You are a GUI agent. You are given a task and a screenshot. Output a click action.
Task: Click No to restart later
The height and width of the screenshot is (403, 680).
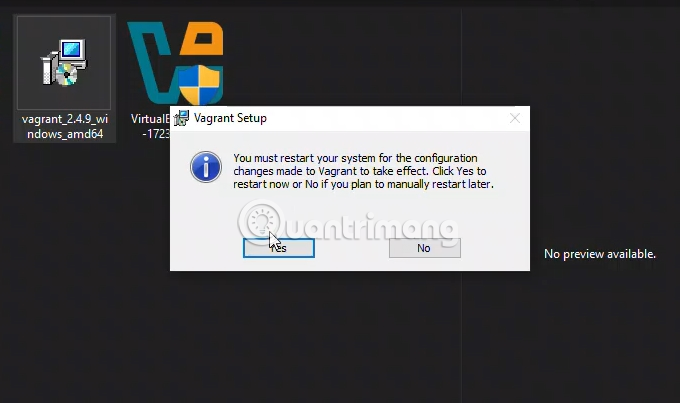425,248
